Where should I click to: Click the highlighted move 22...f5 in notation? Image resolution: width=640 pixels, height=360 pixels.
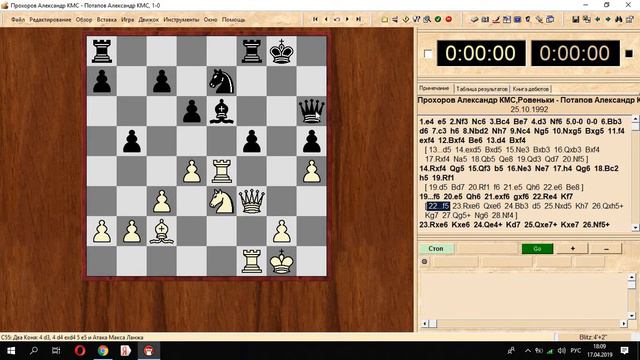point(438,206)
